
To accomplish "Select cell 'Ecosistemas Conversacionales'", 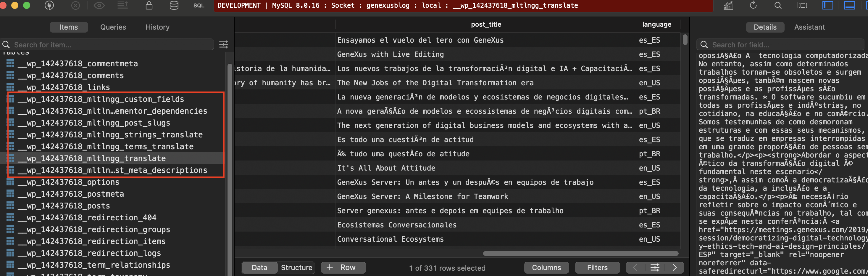I will click(x=397, y=225).
